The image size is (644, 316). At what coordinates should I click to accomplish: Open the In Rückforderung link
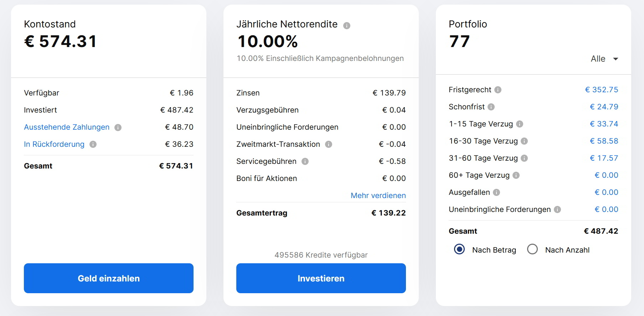(54, 144)
